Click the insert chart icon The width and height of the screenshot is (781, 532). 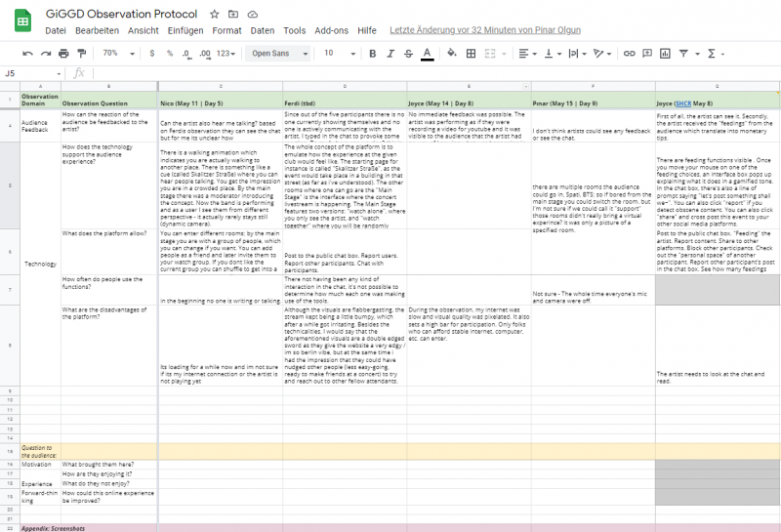point(664,53)
